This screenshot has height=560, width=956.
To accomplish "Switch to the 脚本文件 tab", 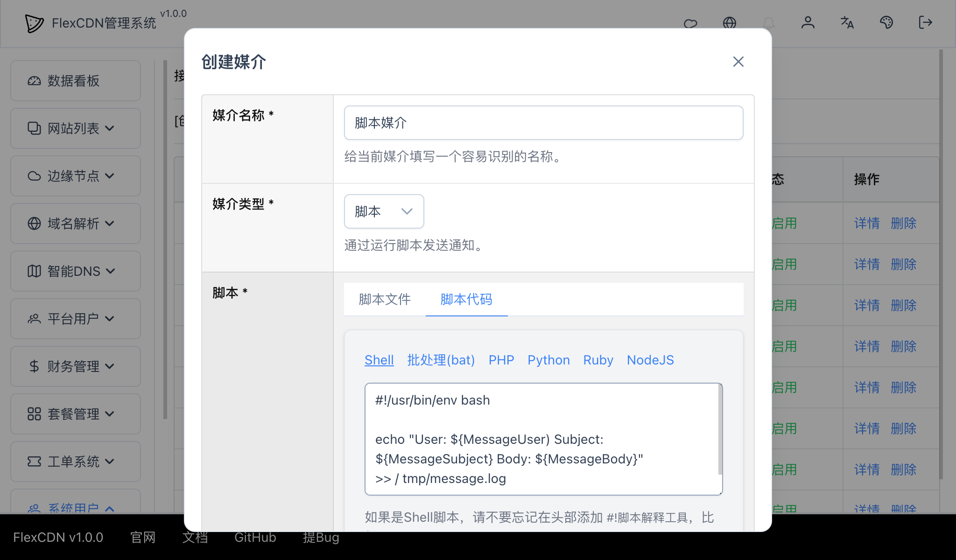I will click(x=384, y=299).
